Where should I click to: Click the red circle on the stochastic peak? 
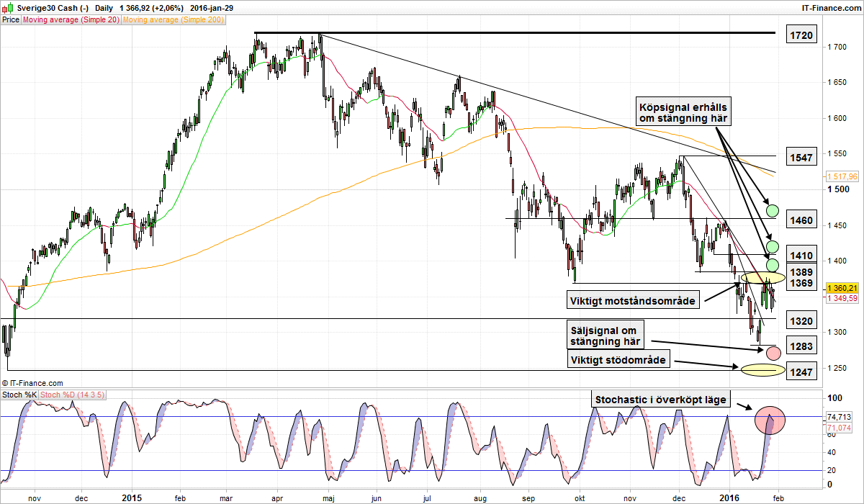pyautogui.click(x=770, y=420)
